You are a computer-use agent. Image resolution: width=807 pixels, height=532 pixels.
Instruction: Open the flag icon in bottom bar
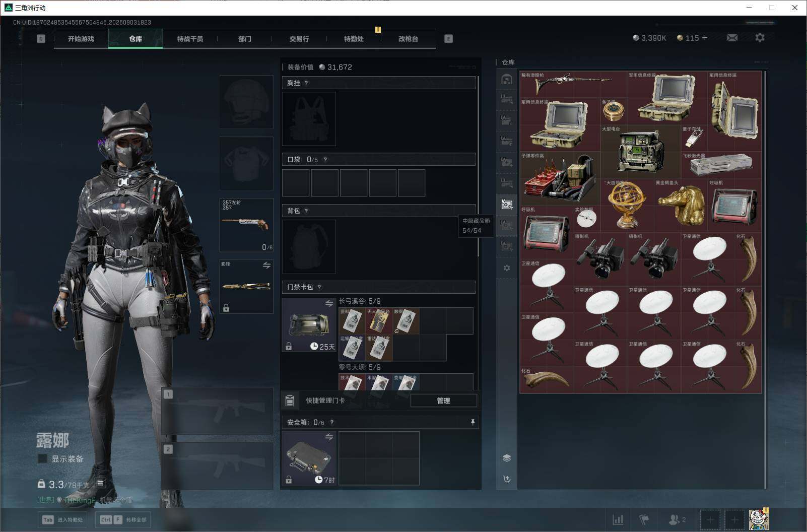point(644,519)
